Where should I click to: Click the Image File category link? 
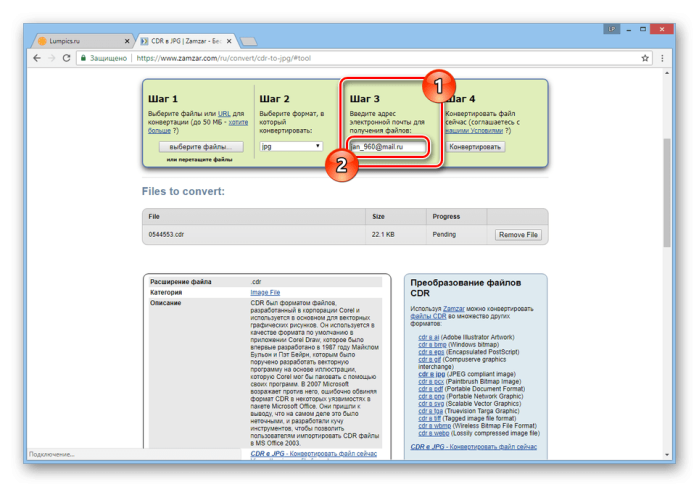click(x=265, y=292)
